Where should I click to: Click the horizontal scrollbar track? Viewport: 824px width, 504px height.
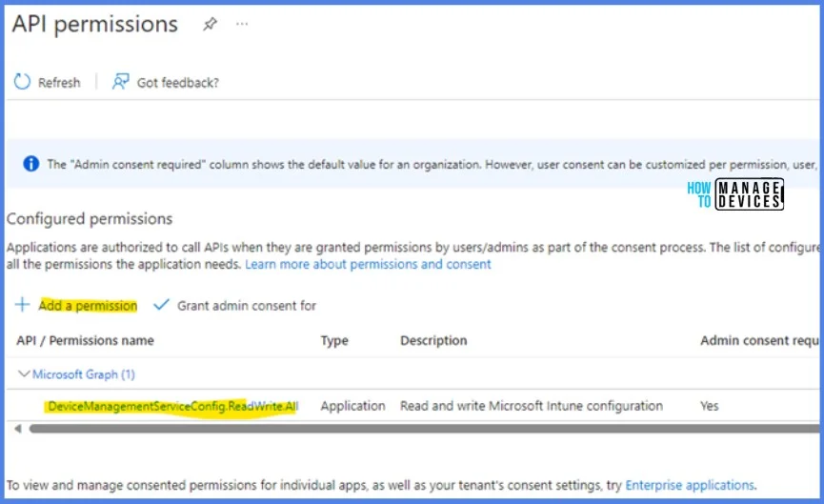424,429
